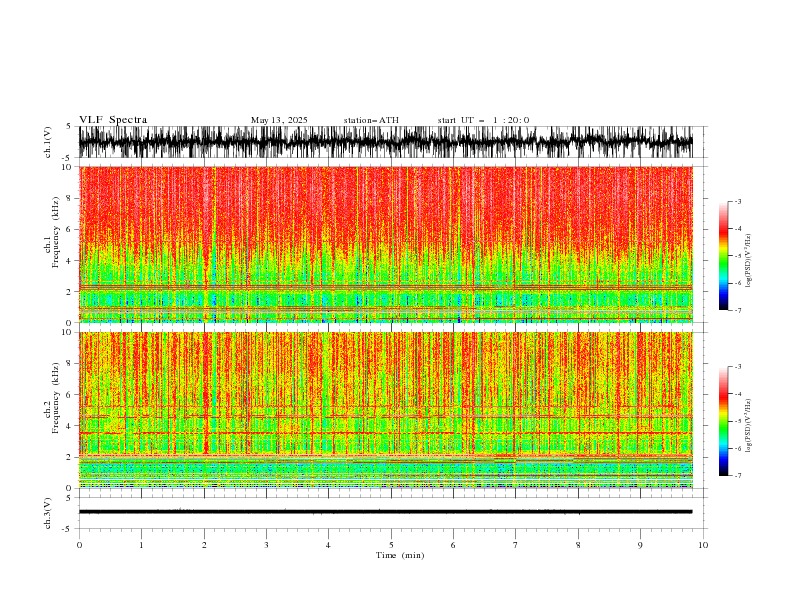Click the "-7" tick on ch.2 colorbar
The width and height of the screenshot is (792, 612).
(738, 476)
